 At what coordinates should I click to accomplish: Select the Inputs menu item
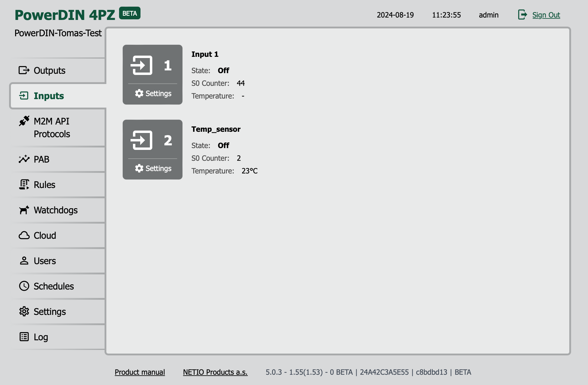coord(57,95)
